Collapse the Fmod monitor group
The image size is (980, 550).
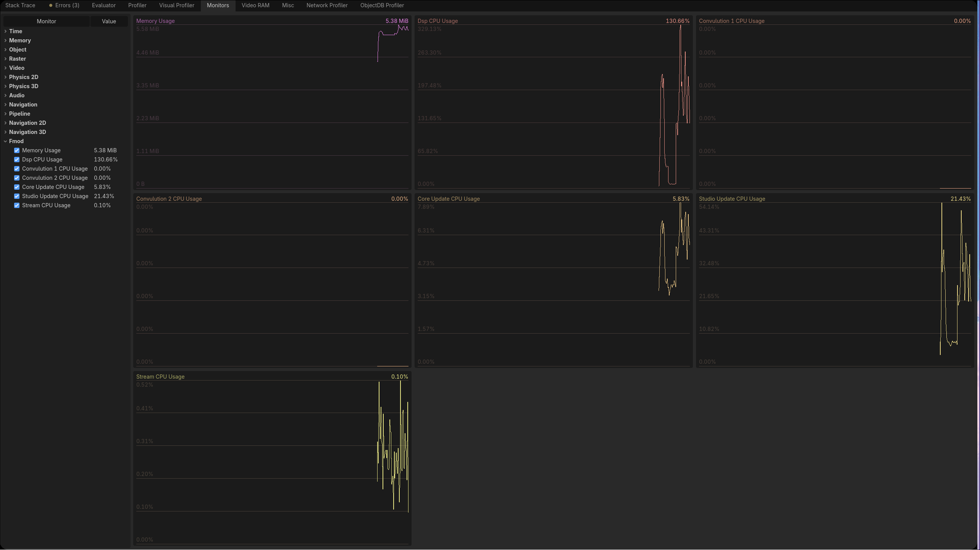[5, 141]
